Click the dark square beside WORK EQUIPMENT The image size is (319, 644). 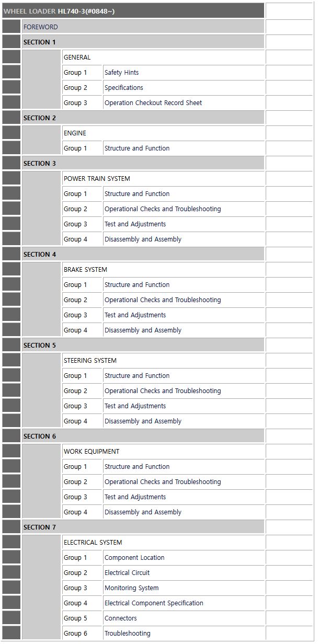pos(11,451)
